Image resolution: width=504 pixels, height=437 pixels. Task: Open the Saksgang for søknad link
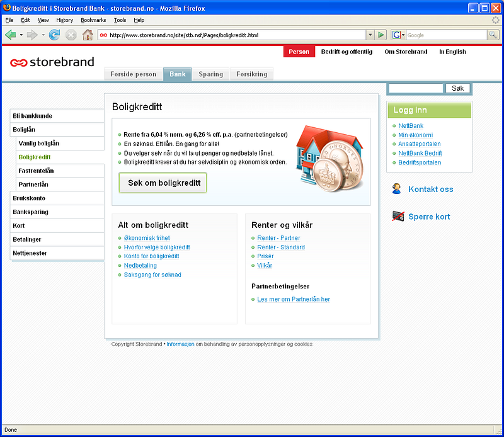152,275
